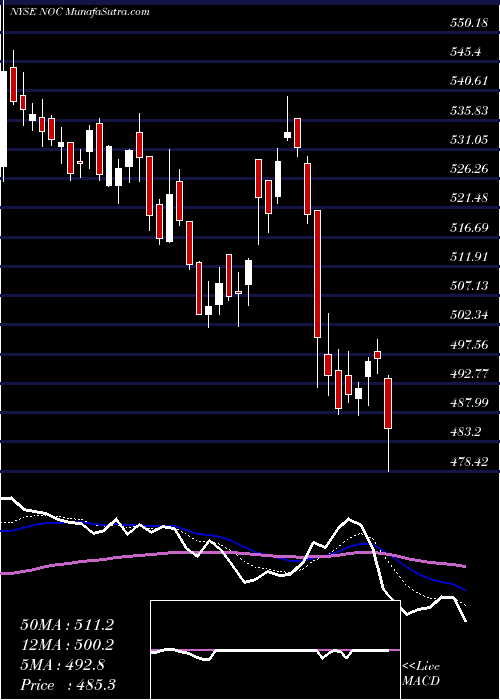The width and height of the screenshot is (500, 700).
Task: Select the 531.05 price axis label
Action: [470, 140]
